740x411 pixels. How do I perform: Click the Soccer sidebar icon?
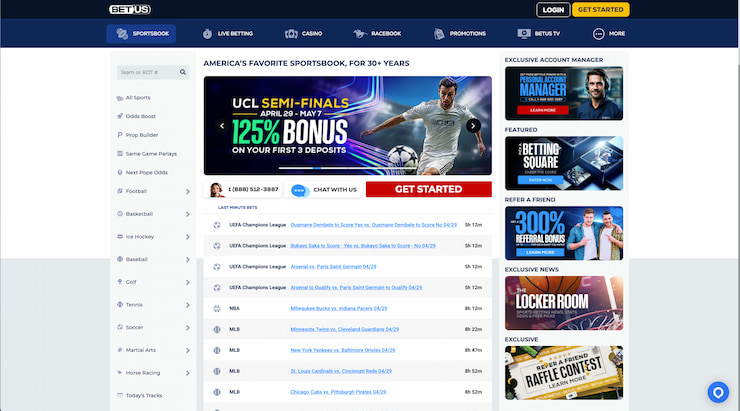coord(120,327)
